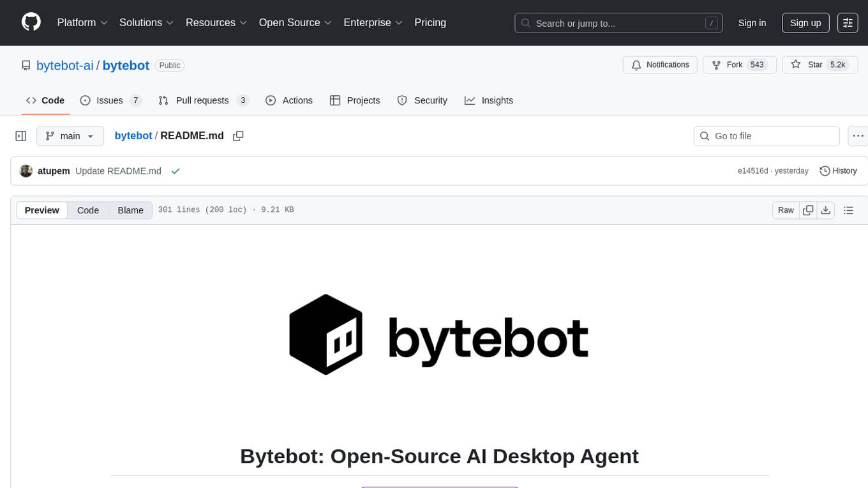Expand the file tree side panel
868x488 pixels.
click(x=21, y=136)
